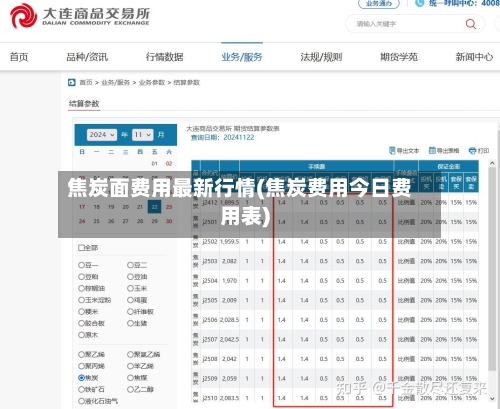500x409 pixels.
Task: Click the 业务通办 button at top
Action: pos(379,3)
